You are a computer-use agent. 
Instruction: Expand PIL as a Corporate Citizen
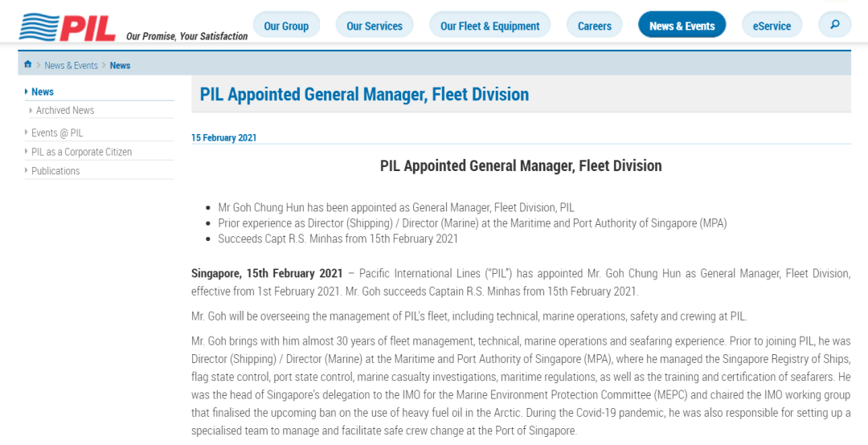pyautogui.click(x=81, y=152)
